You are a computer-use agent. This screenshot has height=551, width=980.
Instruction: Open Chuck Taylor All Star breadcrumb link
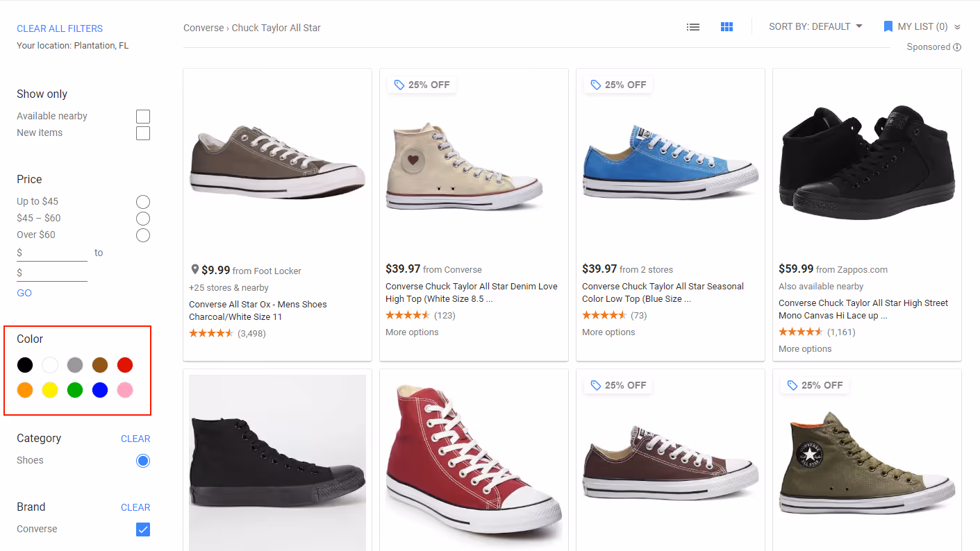[x=276, y=28]
